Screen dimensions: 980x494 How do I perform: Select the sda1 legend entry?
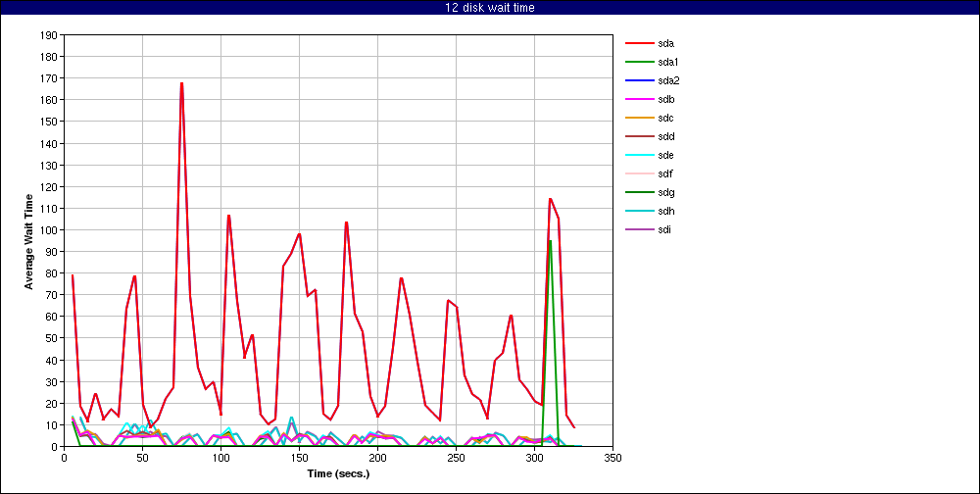[x=652, y=63]
